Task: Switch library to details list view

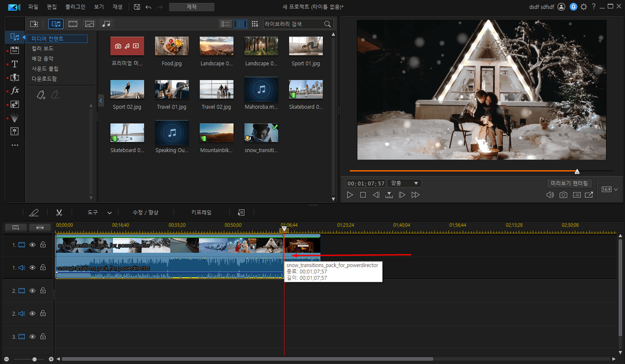Action: (226, 24)
